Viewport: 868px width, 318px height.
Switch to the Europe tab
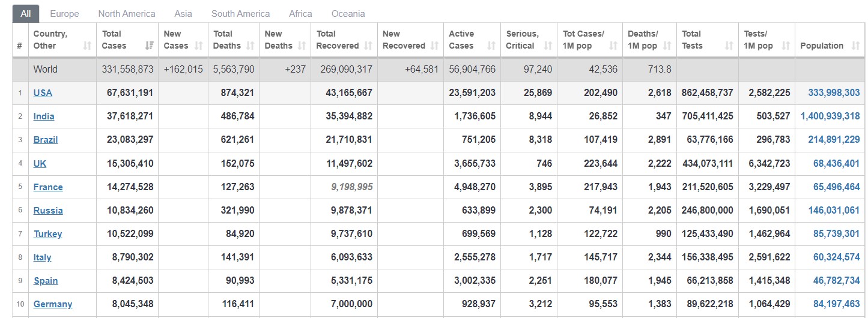click(x=64, y=13)
